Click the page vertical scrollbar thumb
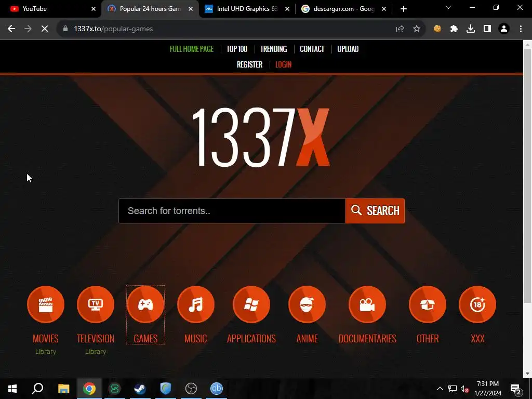 pyautogui.click(x=527, y=176)
